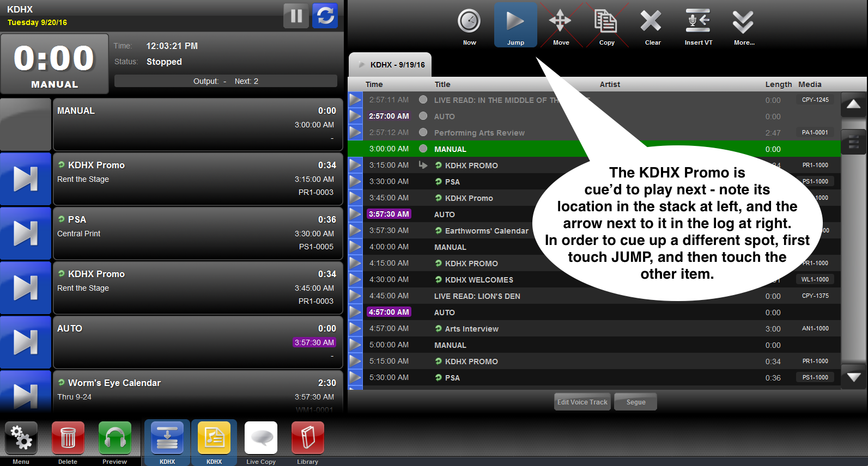Click the Edit Voice Track button
Screen dimensions: 868x466
coord(582,402)
